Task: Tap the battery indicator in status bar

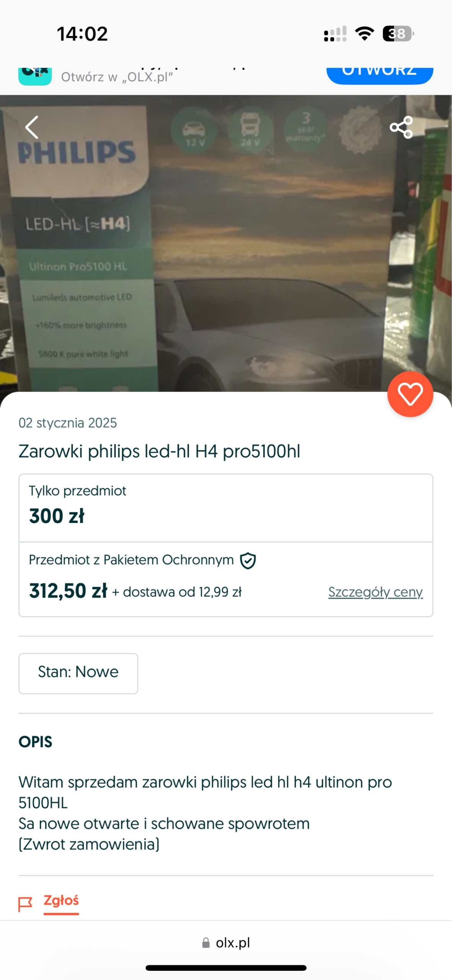Action: tap(398, 34)
